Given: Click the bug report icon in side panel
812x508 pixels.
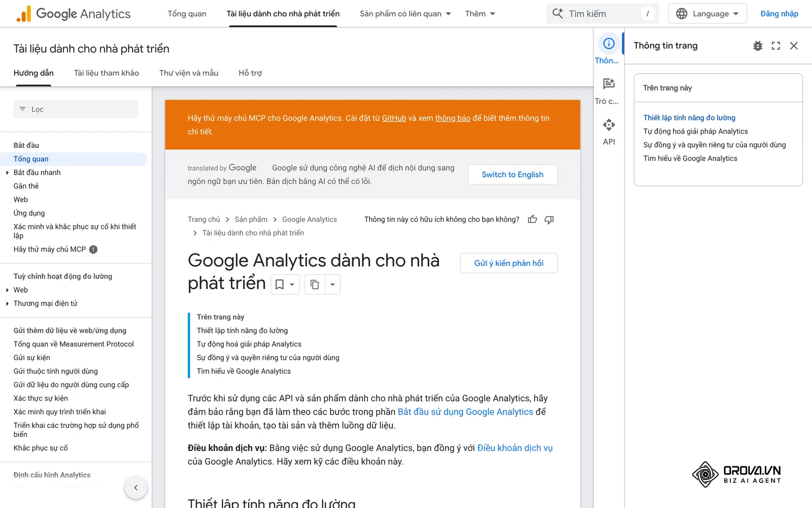Looking at the screenshot, I should click(x=758, y=46).
